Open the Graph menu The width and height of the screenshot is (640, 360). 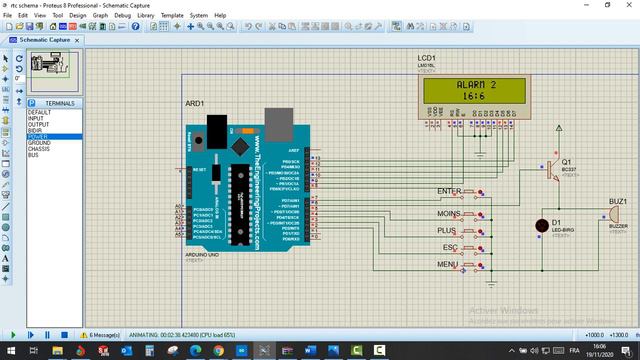pyautogui.click(x=100, y=15)
